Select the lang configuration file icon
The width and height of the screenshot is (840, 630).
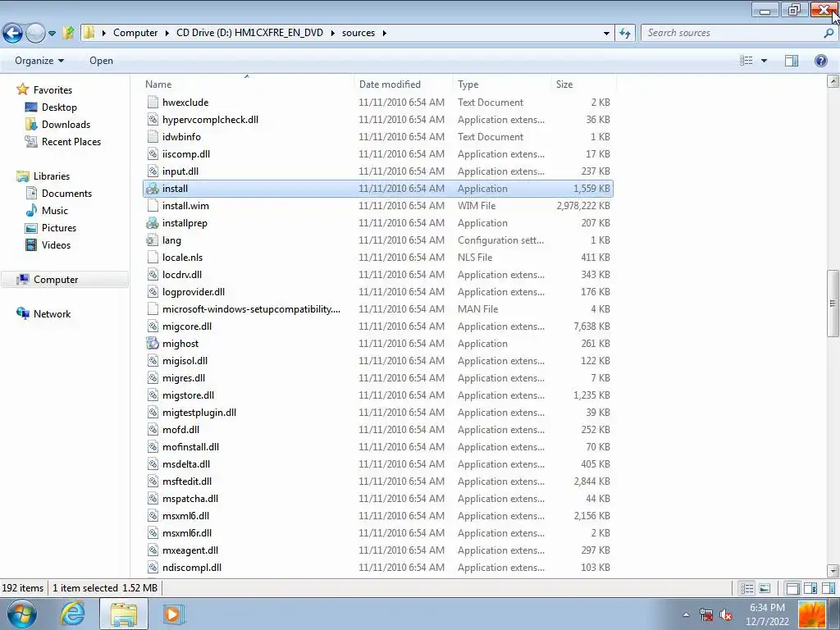click(153, 240)
